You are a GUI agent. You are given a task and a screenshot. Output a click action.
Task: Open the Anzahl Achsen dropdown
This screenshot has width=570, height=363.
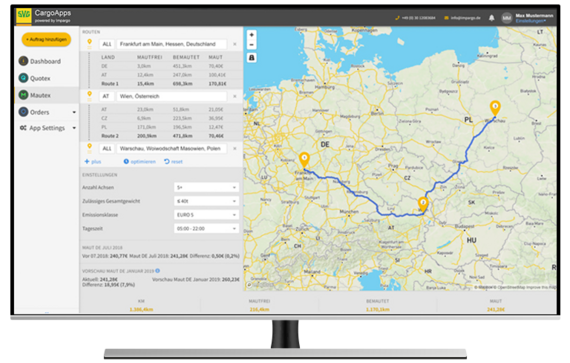point(206,187)
